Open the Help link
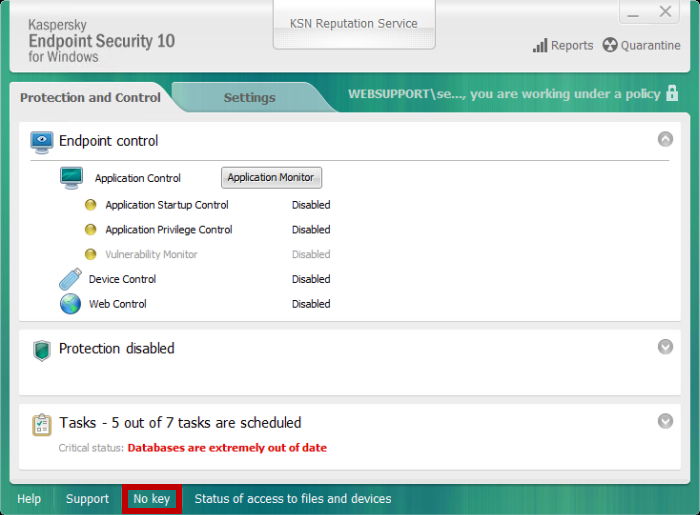The height and width of the screenshot is (515, 700). click(x=29, y=498)
